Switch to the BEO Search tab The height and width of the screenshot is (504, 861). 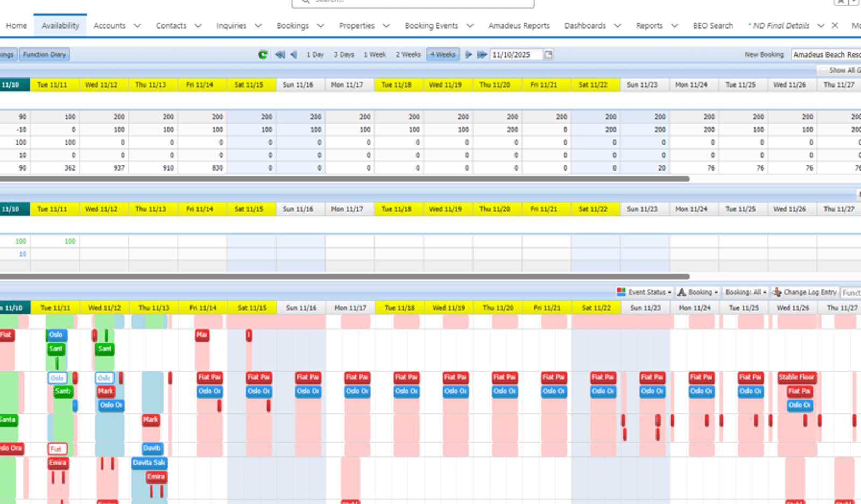tap(713, 25)
